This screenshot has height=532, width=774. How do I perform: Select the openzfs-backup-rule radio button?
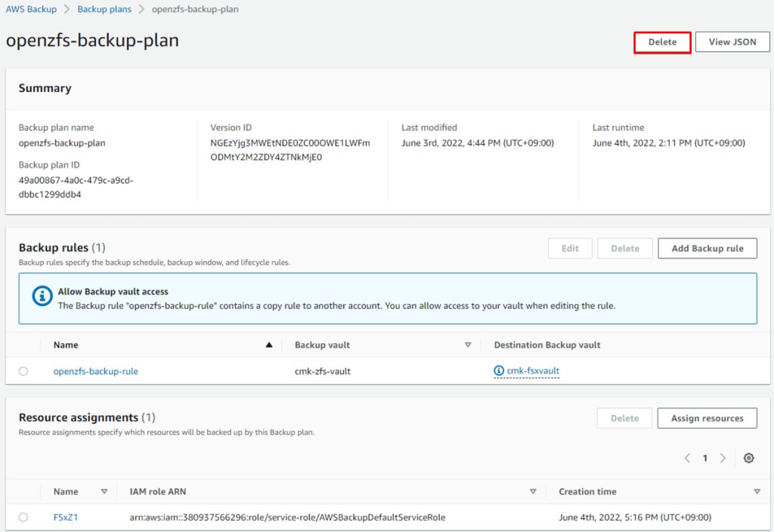click(23, 371)
